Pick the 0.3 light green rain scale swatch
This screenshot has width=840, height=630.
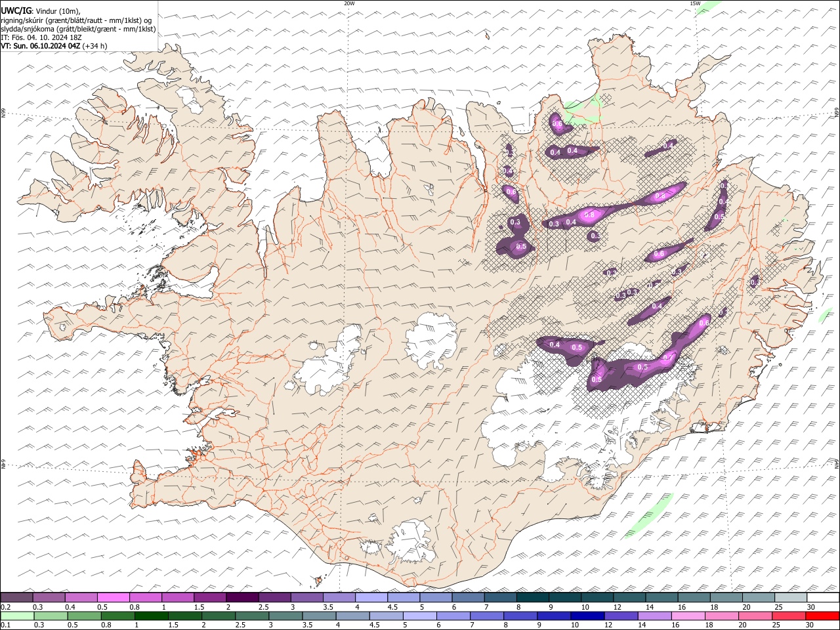coord(51,616)
